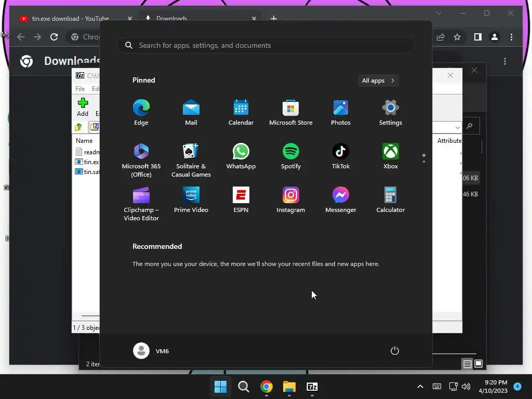The image size is (532, 399).
Task: Launch Prime Video
Action: pos(191,200)
